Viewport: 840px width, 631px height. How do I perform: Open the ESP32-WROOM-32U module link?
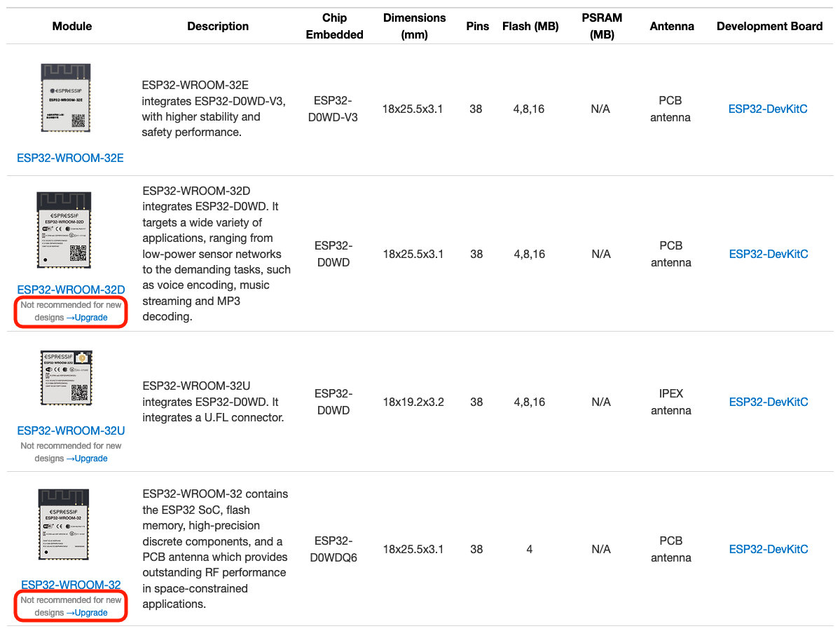click(x=71, y=430)
